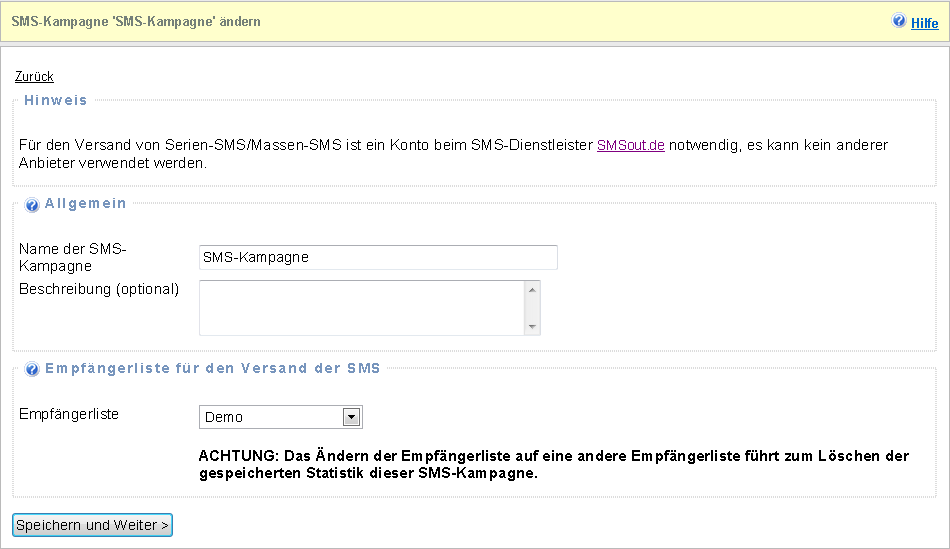Click into the Beschreibung text area
The image size is (950, 549).
[x=362, y=307]
